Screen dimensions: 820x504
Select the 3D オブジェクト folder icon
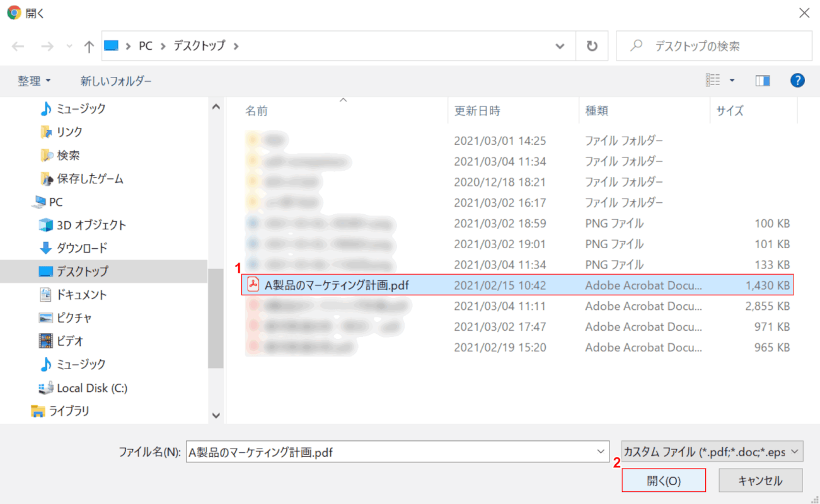46,225
